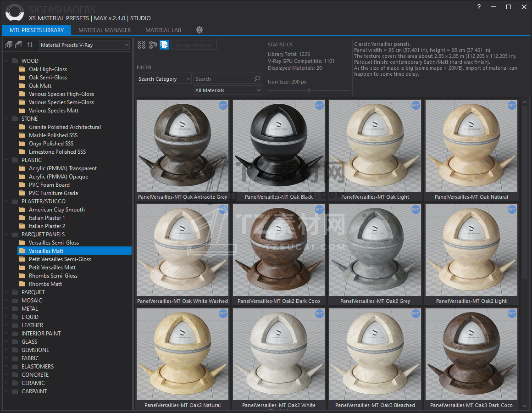
Task: Collapse the PARQUET PANELS category arrow
Action: point(6,234)
